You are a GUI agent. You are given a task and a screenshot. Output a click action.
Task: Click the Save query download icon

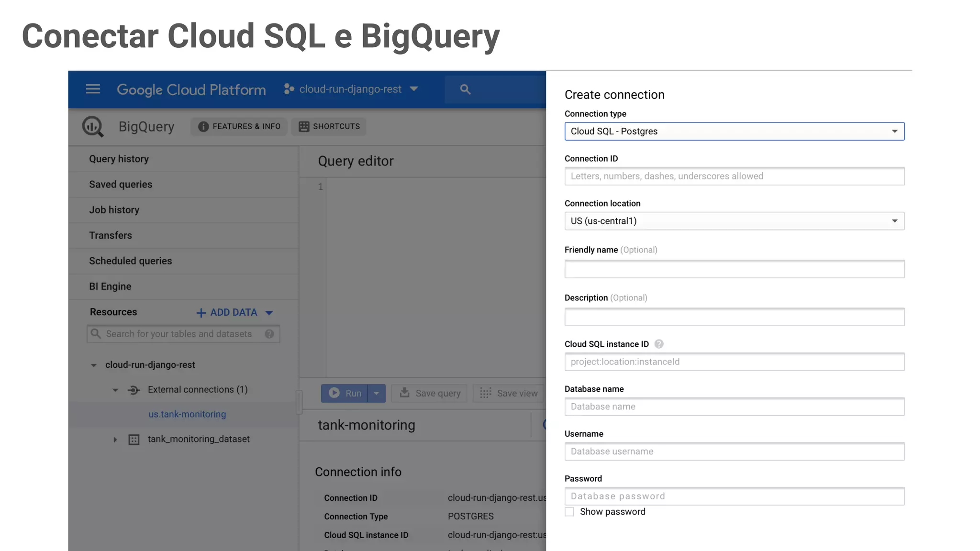pos(404,393)
